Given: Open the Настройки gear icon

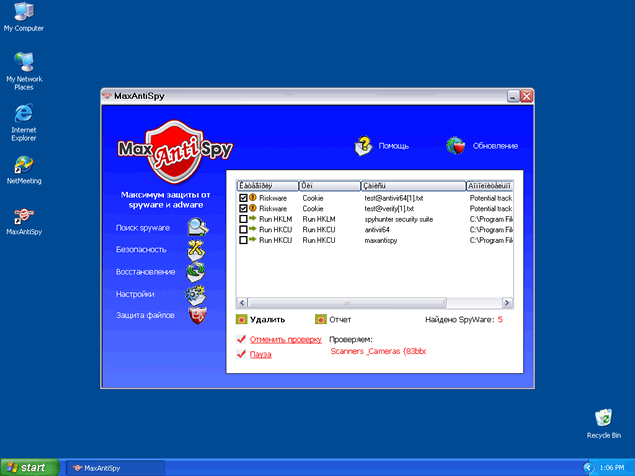Looking at the screenshot, I should (197, 294).
